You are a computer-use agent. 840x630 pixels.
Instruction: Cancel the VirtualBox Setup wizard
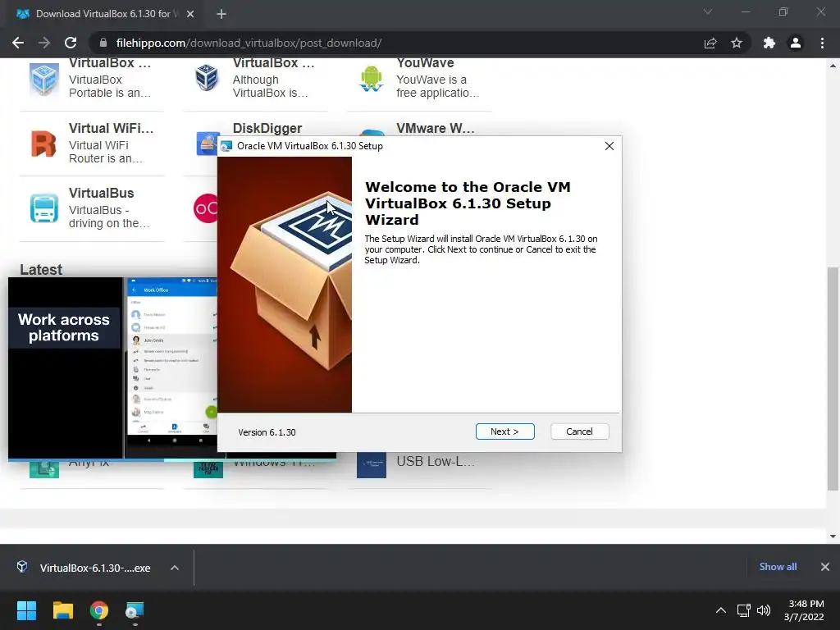click(x=579, y=431)
